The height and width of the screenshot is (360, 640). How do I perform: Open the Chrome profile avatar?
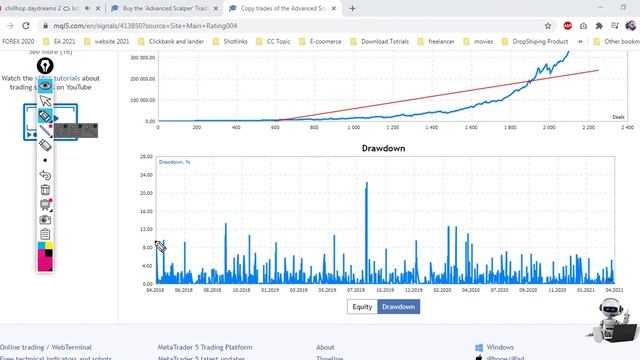click(631, 26)
